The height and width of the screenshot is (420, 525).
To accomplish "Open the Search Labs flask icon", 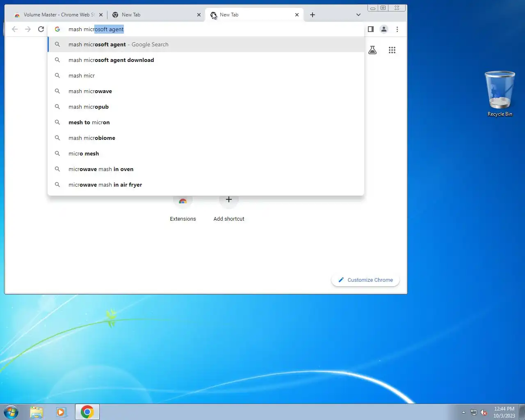I will point(372,50).
